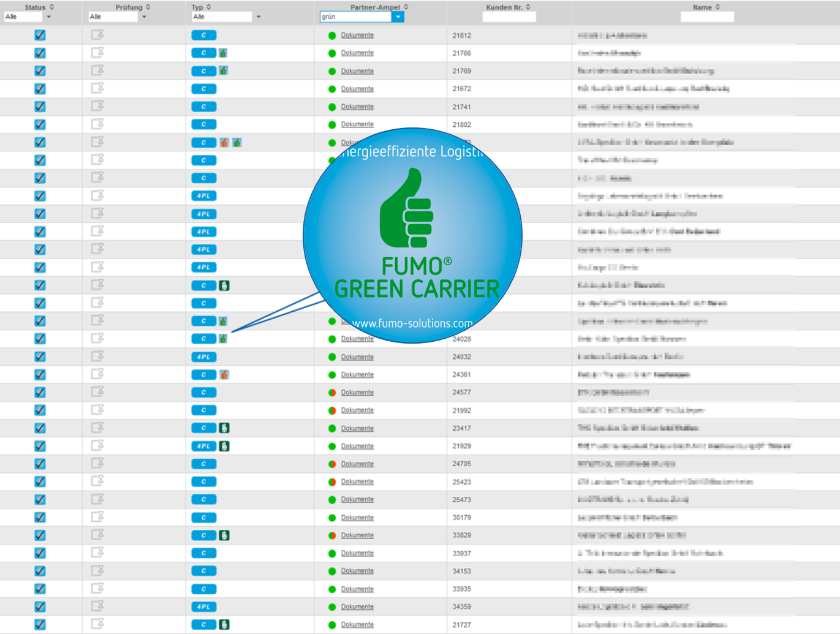Uncheck status checkbox in row 24361
Image resolution: width=840 pixels, height=634 pixels.
click(40, 375)
